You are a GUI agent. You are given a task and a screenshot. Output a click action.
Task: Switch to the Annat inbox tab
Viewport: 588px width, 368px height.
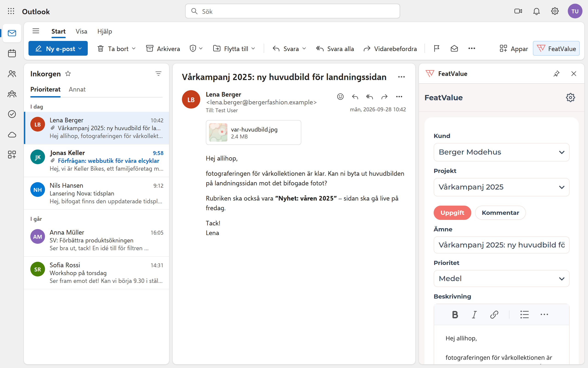[x=77, y=89]
